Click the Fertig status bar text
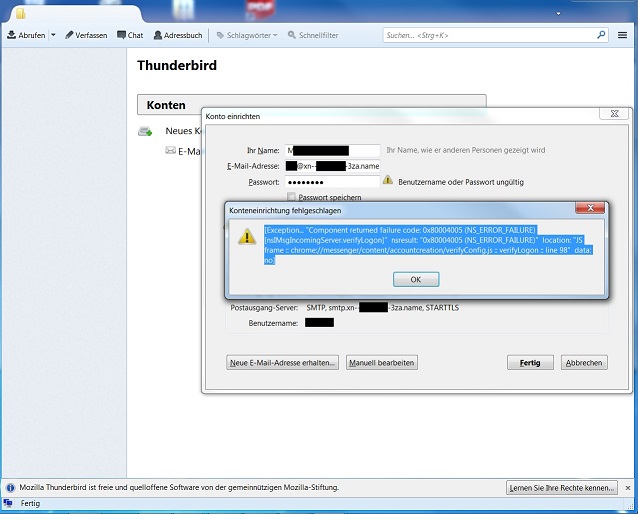638x514 pixels. tap(30, 503)
